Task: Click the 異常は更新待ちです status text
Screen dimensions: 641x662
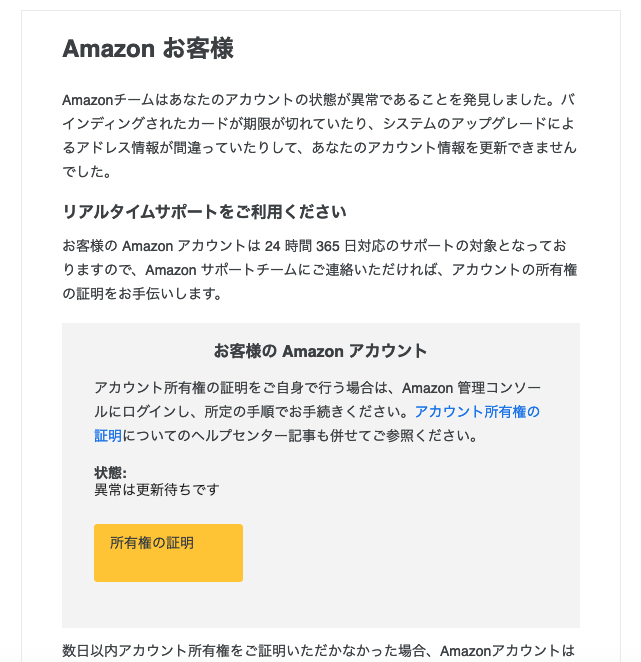Action: pos(157,490)
